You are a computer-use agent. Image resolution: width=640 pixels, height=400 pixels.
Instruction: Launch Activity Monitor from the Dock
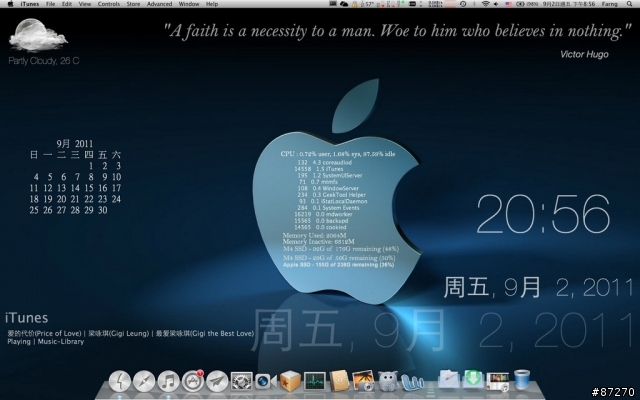pos(315,381)
